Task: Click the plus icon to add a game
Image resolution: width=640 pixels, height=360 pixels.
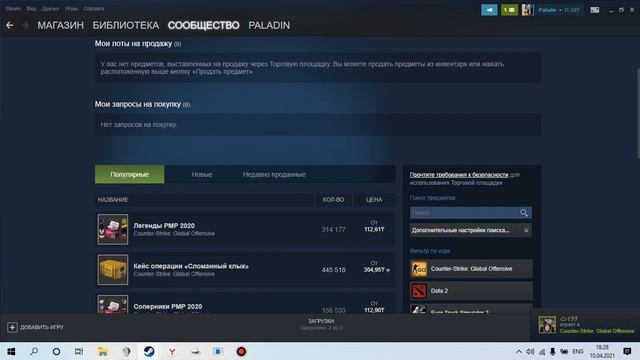Action: (12, 327)
